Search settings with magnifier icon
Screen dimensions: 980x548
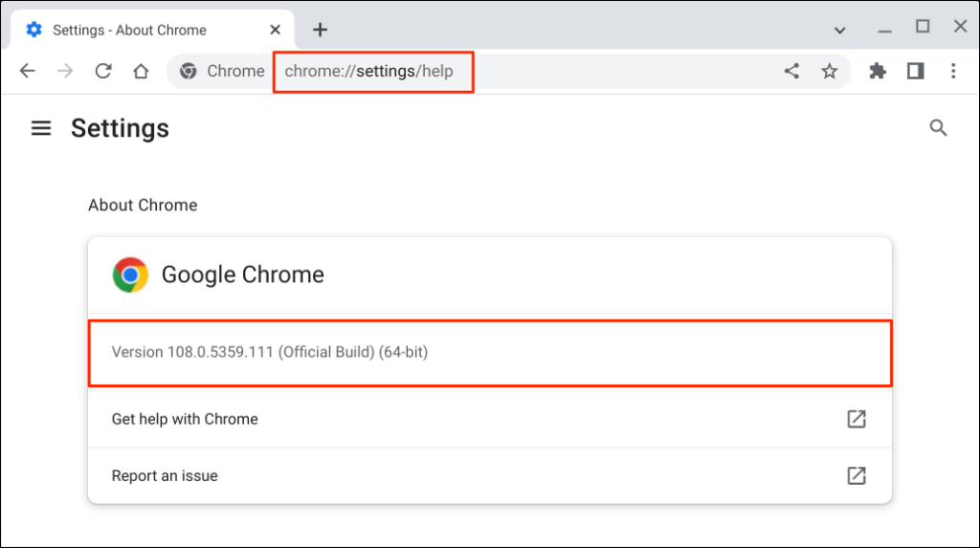click(938, 128)
